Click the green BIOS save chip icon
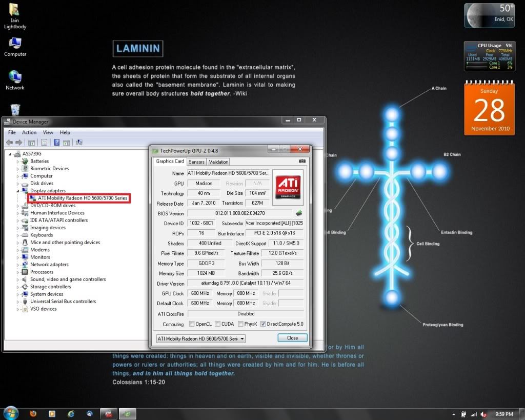The height and width of the screenshot is (420, 525). (x=299, y=213)
